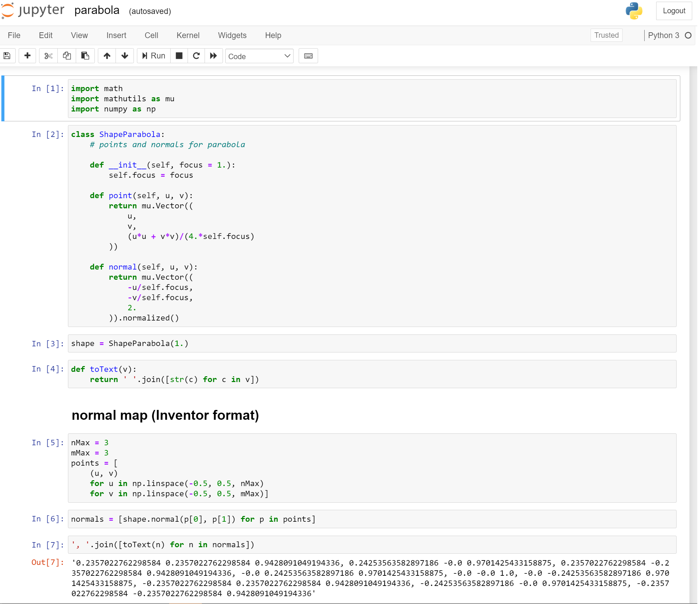Move selected cell down arrow

coord(125,56)
